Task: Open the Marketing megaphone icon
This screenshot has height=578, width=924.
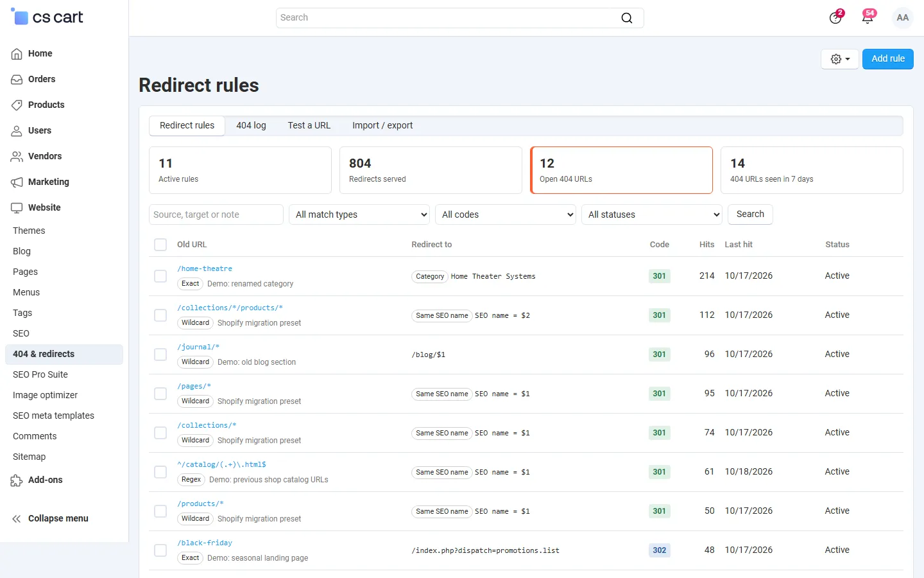Action: [x=17, y=182]
